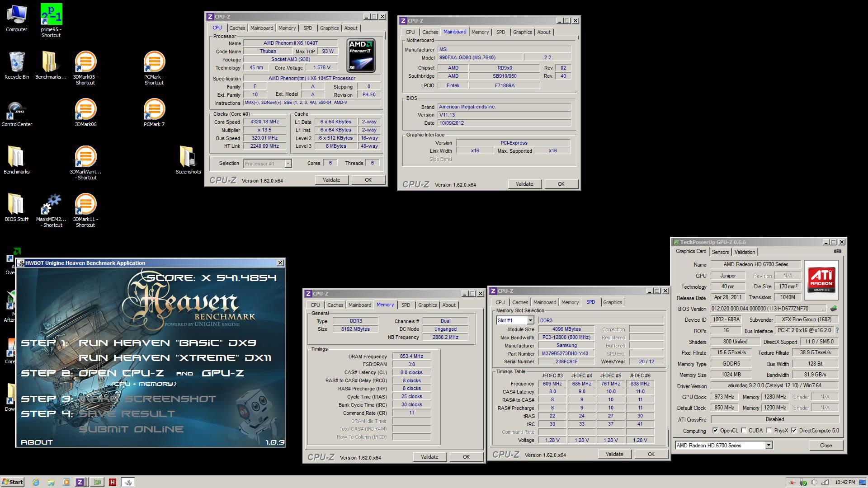Click Save Result in Heaven app
The width and height of the screenshot is (868, 488).
pos(127,414)
